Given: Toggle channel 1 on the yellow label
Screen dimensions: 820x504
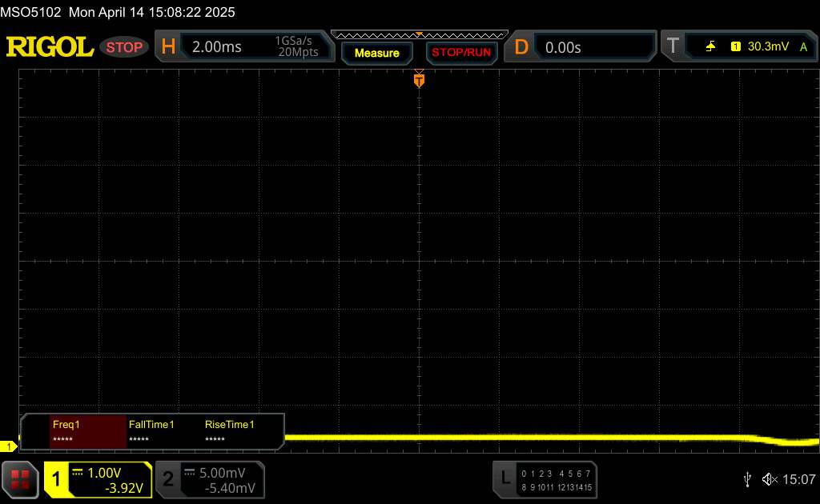Looking at the screenshot, I should pos(56,479).
